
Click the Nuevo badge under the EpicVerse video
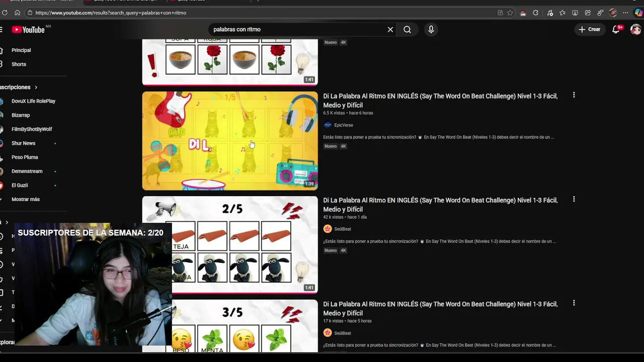click(331, 146)
